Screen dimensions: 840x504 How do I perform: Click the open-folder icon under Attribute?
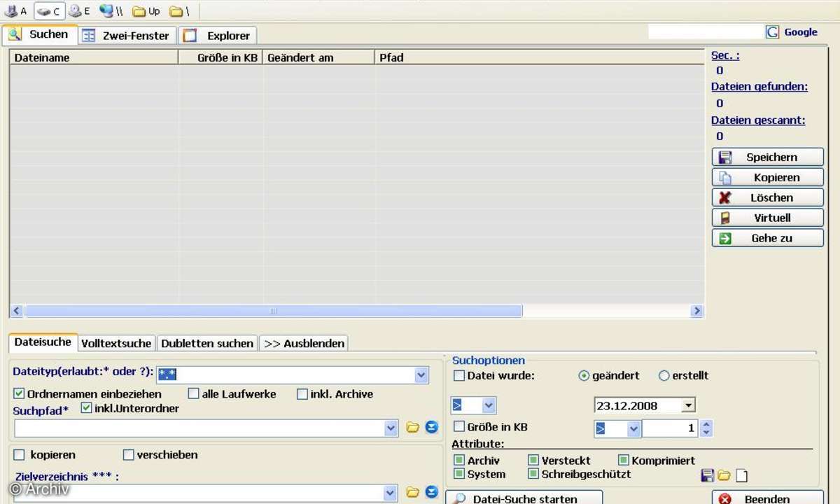[724, 476]
